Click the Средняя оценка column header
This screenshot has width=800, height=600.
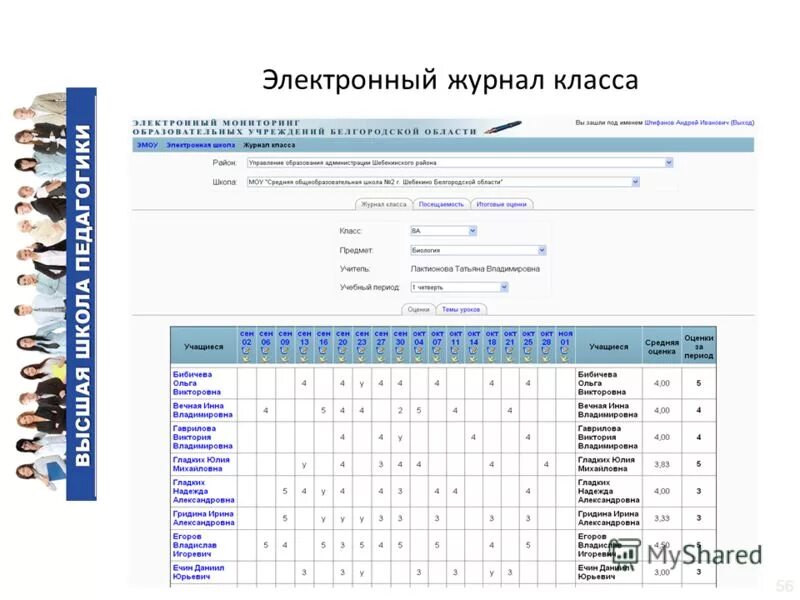(x=661, y=347)
